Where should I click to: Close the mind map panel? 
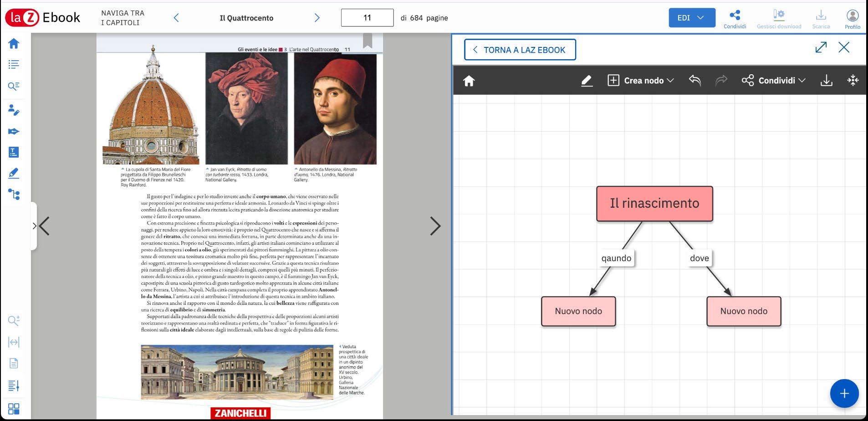click(844, 47)
